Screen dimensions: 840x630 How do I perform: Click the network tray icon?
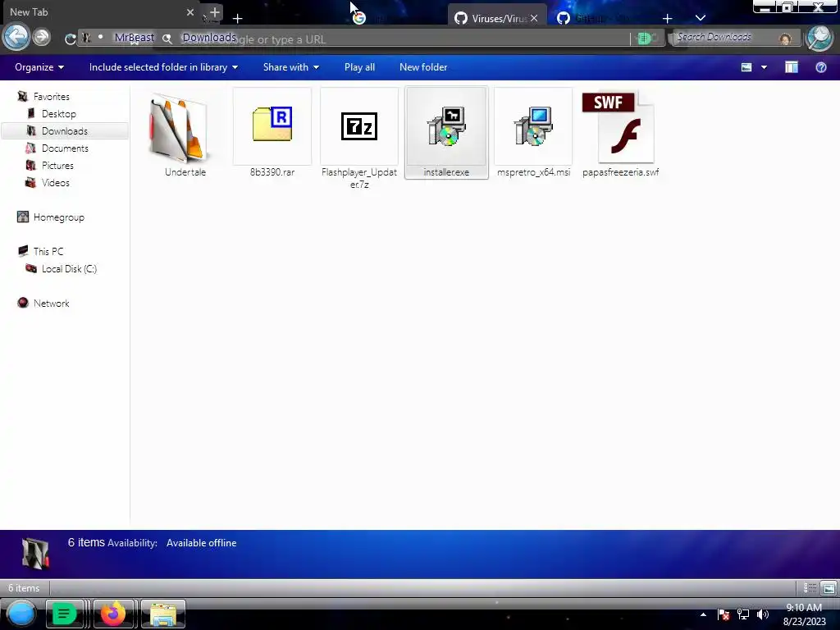point(743,614)
